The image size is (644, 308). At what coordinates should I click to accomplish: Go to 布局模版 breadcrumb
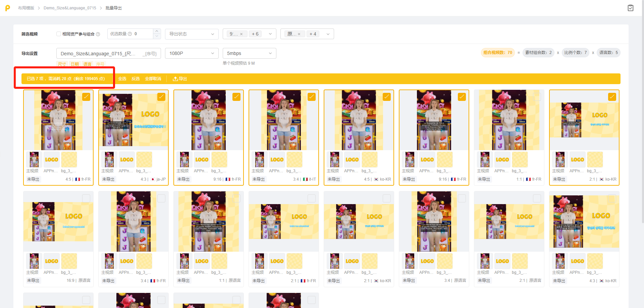(x=26, y=8)
